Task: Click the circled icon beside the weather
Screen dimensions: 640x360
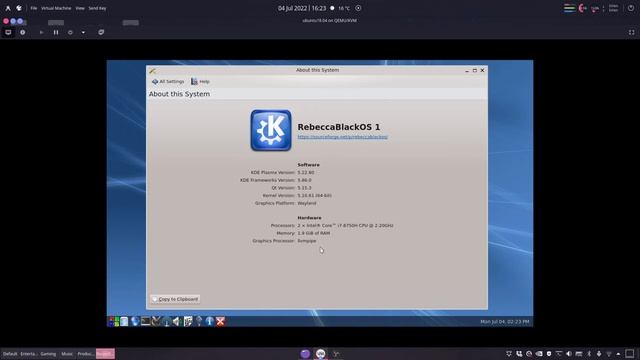Action: pyautogui.click(x=358, y=8)
